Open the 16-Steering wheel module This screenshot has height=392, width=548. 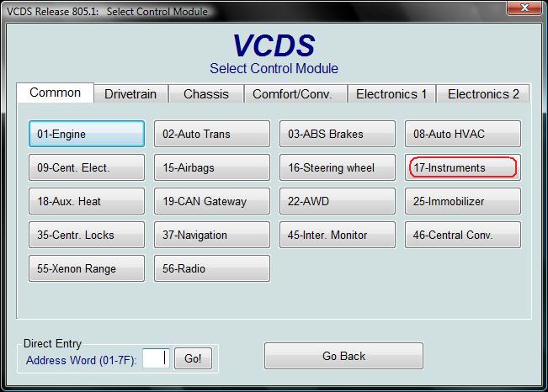tap(338, 167)
